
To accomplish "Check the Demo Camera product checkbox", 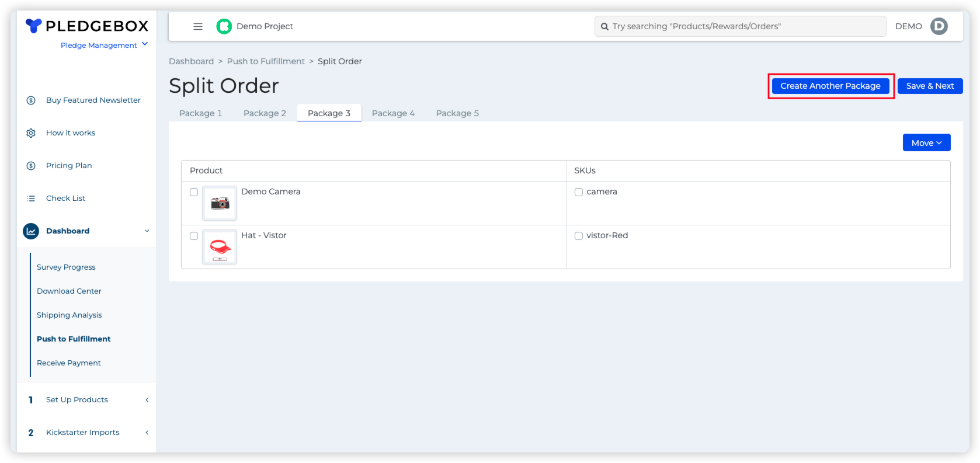I will click(x=194, y=192).
